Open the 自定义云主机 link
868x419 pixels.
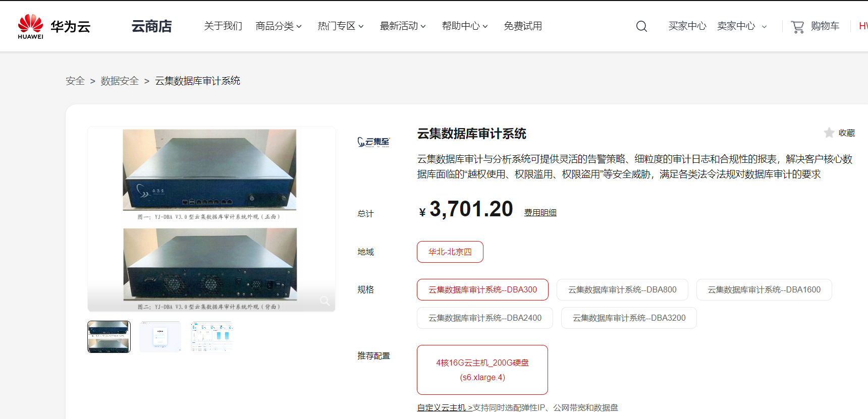(445, 407)
